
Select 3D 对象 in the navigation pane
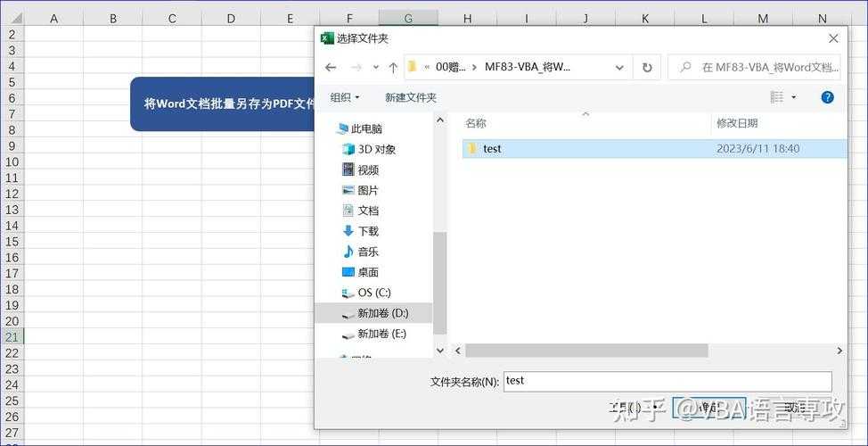pyautogui.click(x=376, y=149)
